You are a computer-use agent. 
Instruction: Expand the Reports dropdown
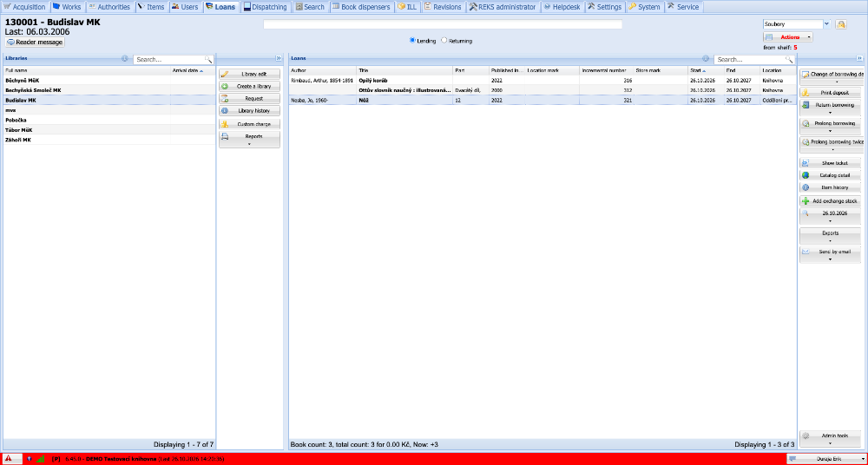click(x=249, y=140)
